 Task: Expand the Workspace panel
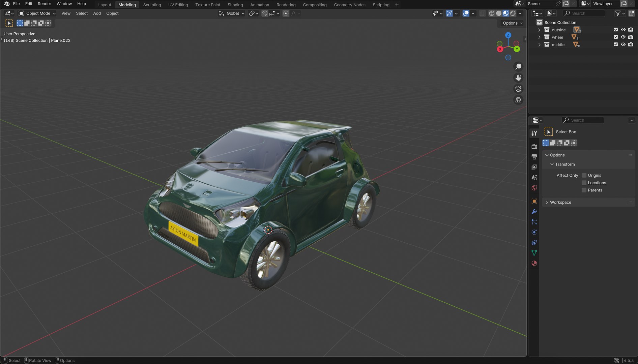[547, 203]
